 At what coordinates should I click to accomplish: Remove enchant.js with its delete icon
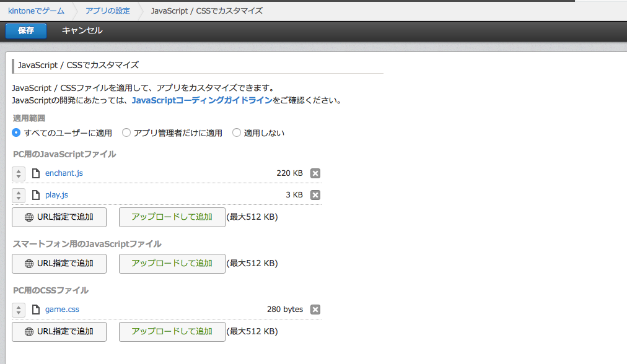pos(315,173)
